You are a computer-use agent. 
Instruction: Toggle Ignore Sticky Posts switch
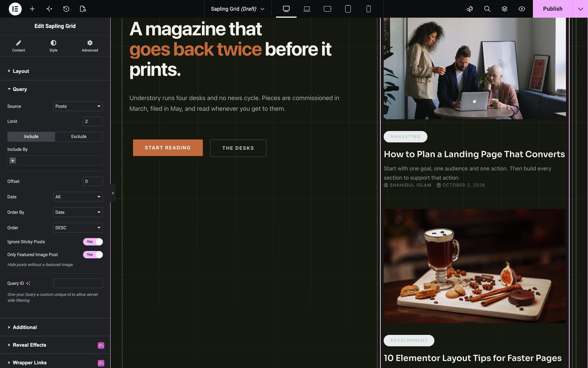pos(93,242)
